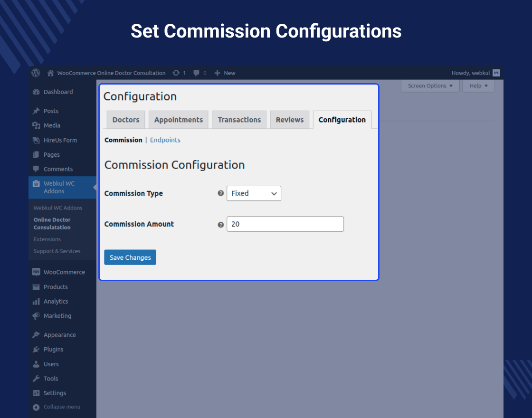
Task: Click the WordPress logo icon
Action: [36, 73]
